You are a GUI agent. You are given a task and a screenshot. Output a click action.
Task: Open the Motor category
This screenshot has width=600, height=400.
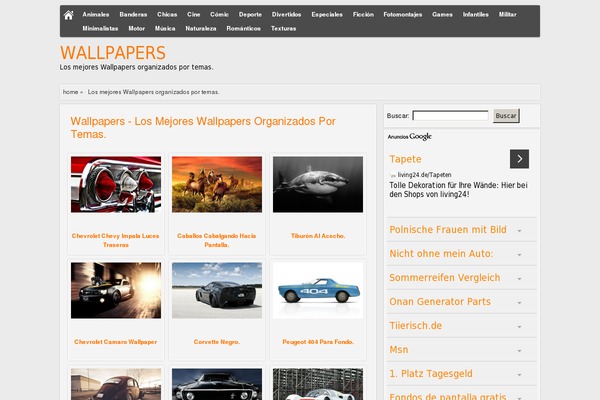tap(137, 28)
